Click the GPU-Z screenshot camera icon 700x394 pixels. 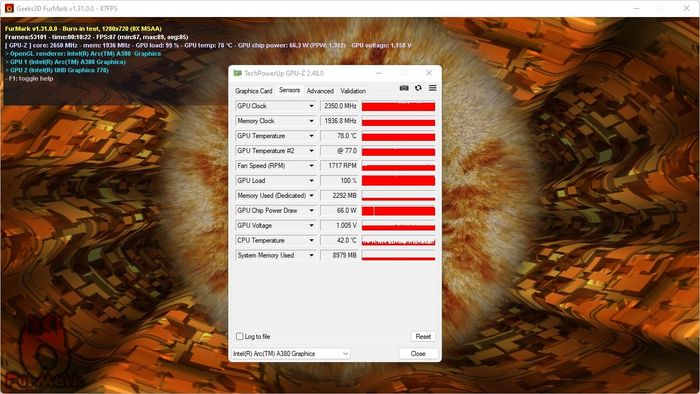(x=404, y=88)
